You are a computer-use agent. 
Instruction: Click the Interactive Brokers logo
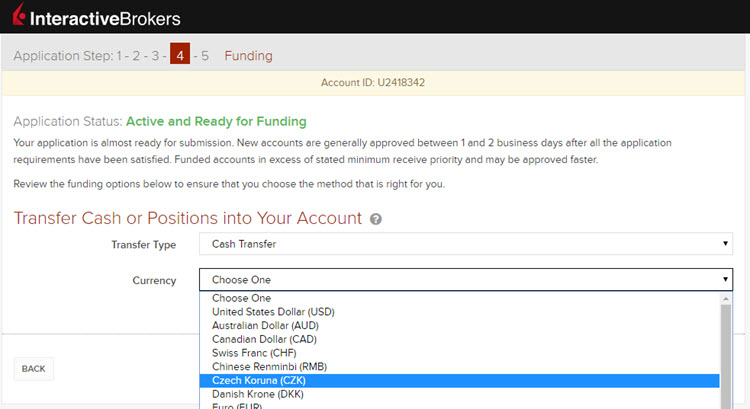[96, 15]
